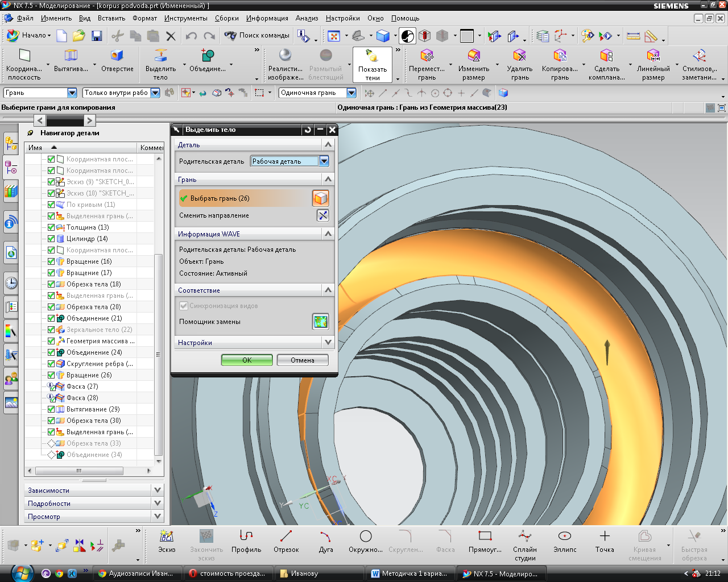Image resolution: width=728 pixels, height=582 pixels.
Task: Expand the Настройки section
Action: pyautogui.click(x=328, y=343)
